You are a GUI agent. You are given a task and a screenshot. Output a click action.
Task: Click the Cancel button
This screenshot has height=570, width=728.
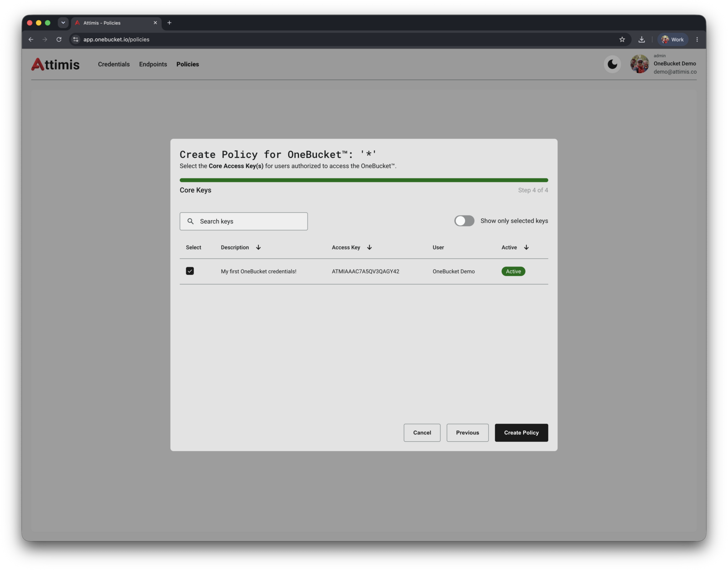coord(422,433)
